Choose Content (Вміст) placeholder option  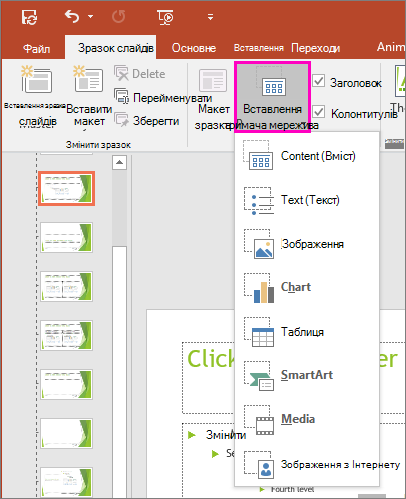tap(307, 156)
